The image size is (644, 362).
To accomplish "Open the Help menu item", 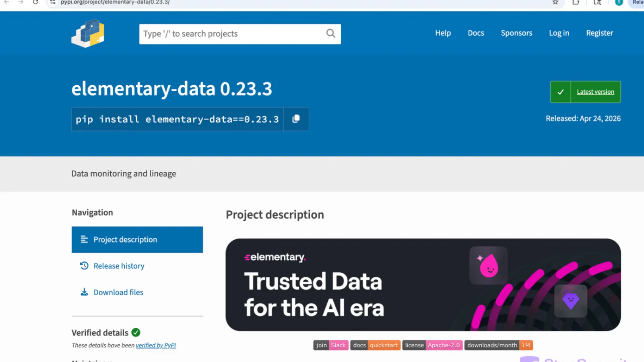I will (443, 33).
